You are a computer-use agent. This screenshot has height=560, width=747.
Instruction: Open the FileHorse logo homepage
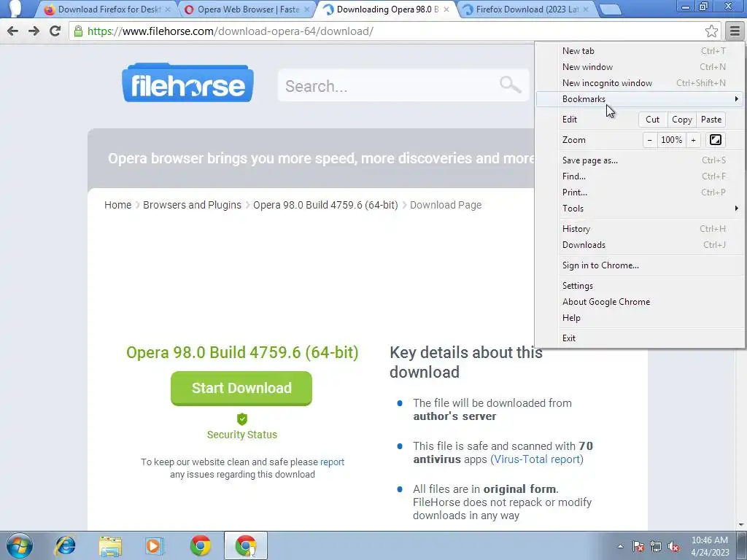point(187,83)
